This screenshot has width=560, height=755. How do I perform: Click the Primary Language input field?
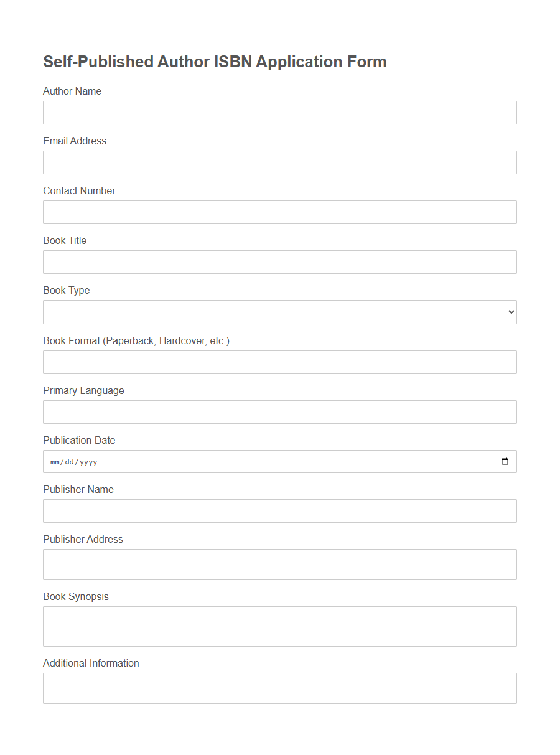click(279, 411)
